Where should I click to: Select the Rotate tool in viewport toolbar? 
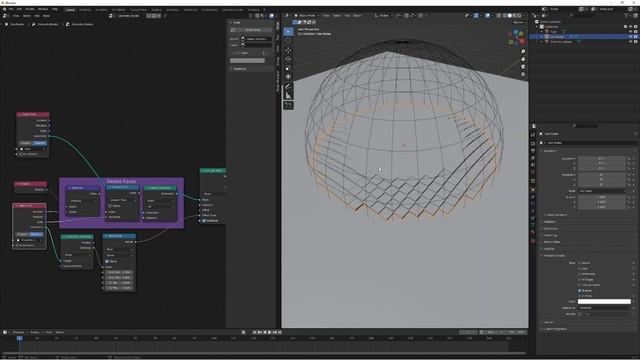[288, 59]
